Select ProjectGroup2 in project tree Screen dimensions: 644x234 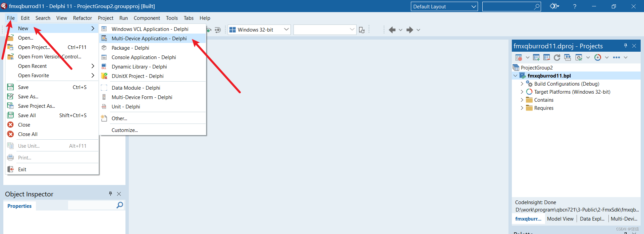(x=537, y=67)
